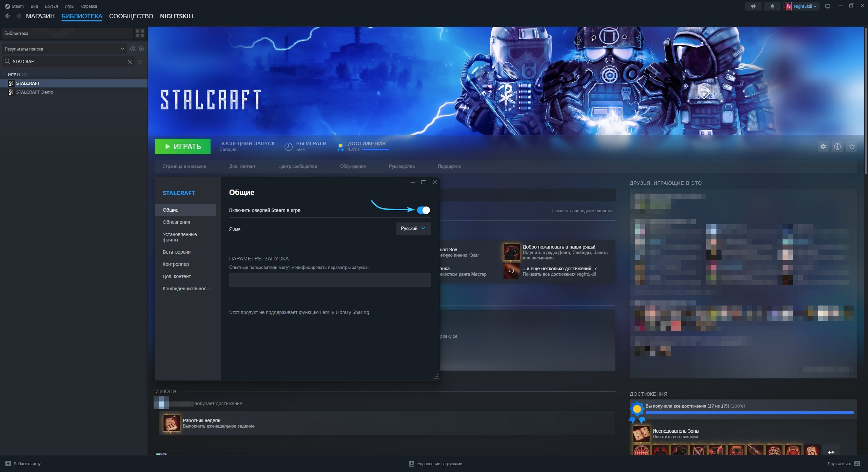Click the launch parameters input field
Screen dimensions: 868x472
330,280
